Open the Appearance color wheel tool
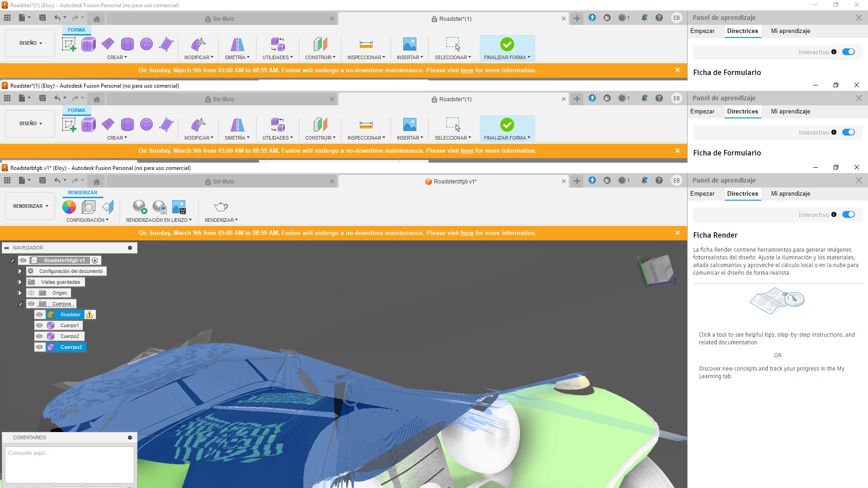The height and width of the screenshot is (488, 868). point(69,207)
